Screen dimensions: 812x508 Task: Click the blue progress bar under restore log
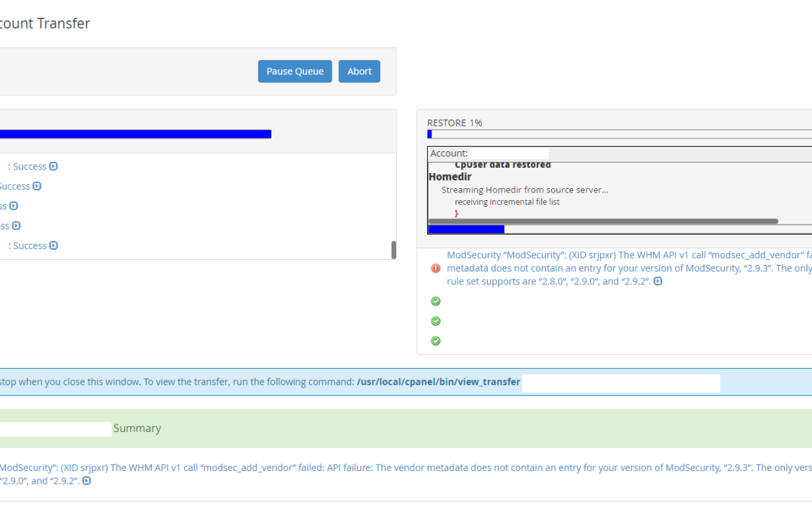coord(466,229)
